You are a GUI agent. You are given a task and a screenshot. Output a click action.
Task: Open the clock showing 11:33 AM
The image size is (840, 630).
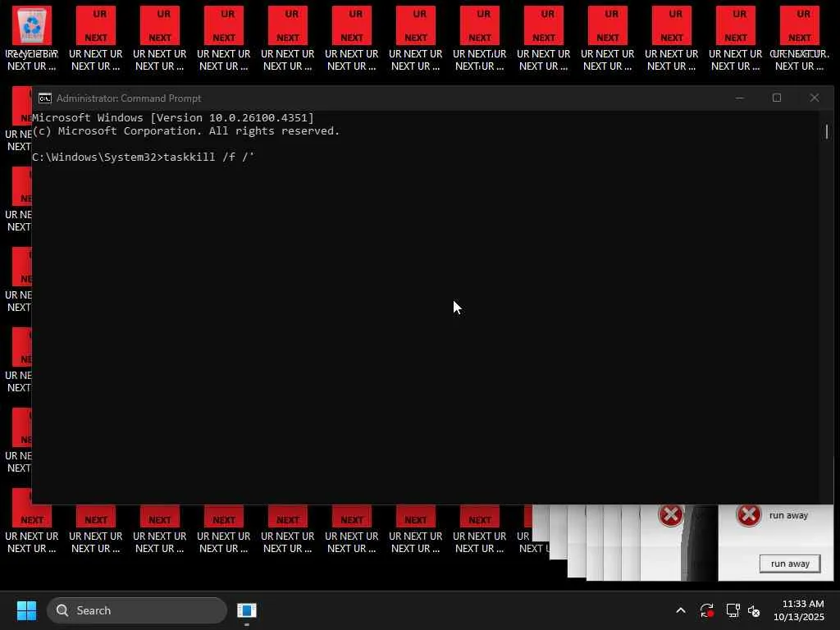point(799,610)
